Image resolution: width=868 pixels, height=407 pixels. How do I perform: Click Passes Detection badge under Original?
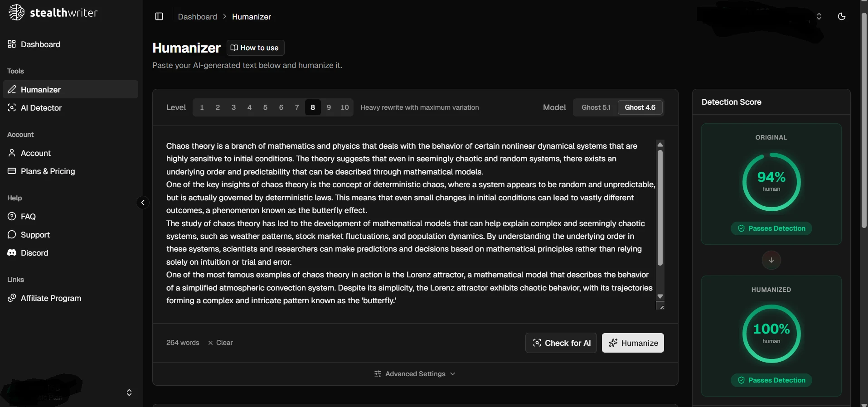[x=771, y=228]
